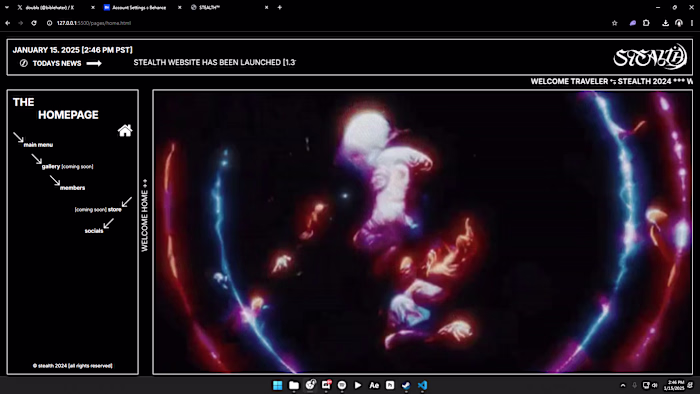Open the browser profile avatar
The height and width of the screenshot is (394, 700).
[679, 23]
